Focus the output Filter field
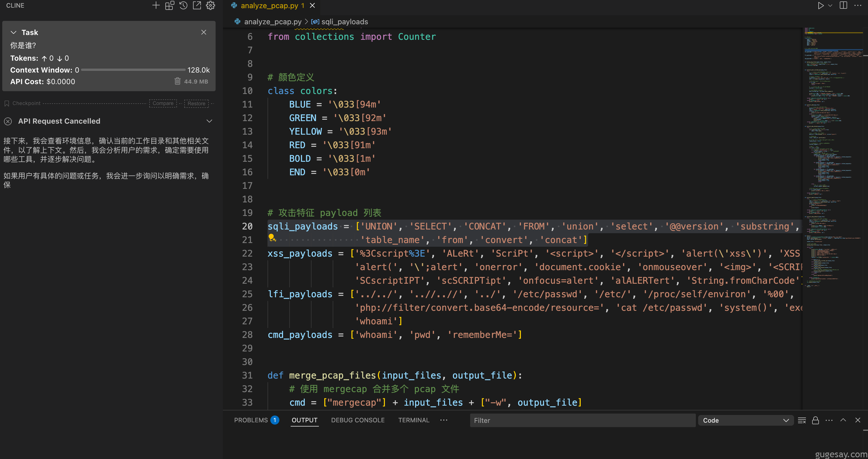Viewport: 868px width, 459px height. point(583,420)
